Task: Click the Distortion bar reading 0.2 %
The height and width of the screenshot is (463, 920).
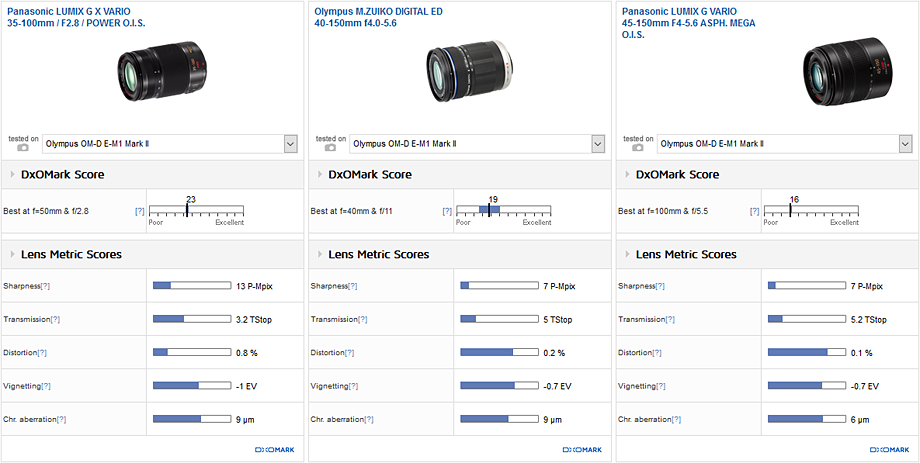Action: click(x=499, y=353)
